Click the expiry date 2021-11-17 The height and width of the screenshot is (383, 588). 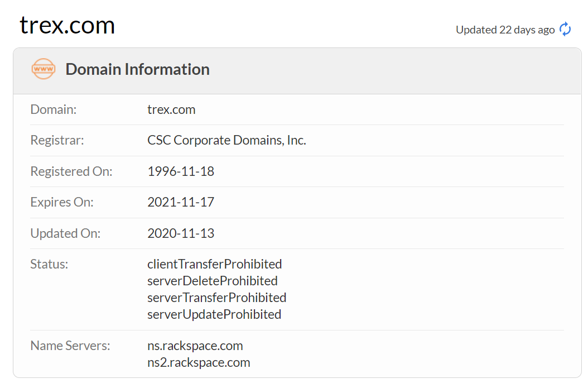[181, 202]
